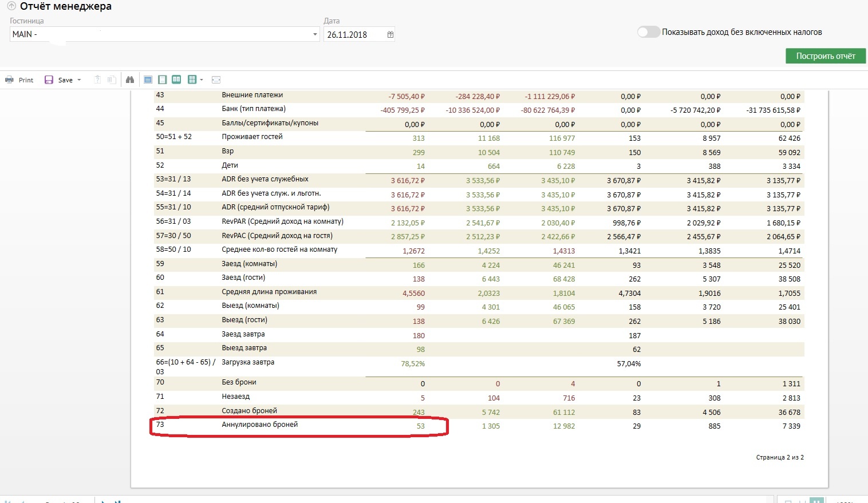Click the Аннулировано броней row label
The width and height of the screenshot is (868, 503).
click(x=259, y=425)
